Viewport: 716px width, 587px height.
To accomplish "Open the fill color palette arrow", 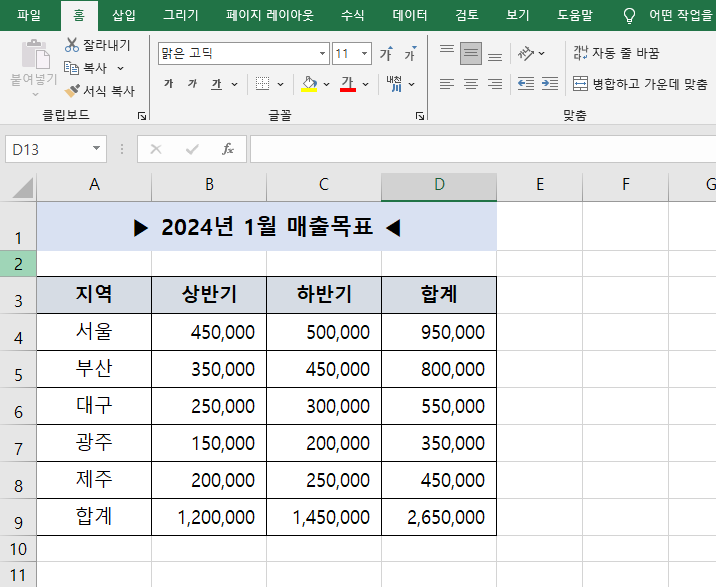I will 326,84.
